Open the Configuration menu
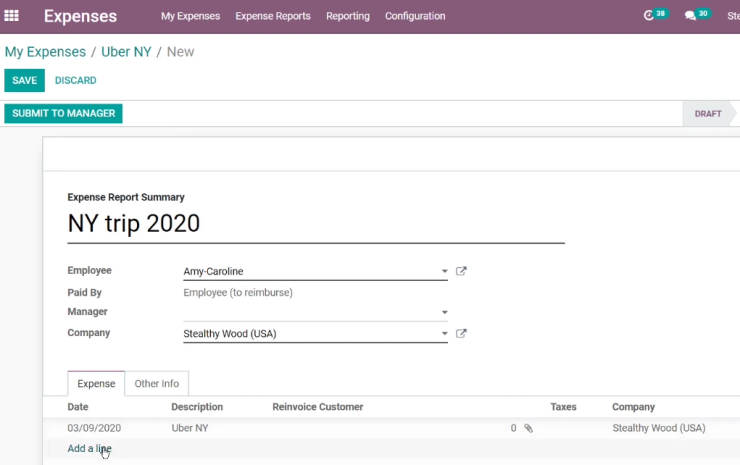Screen dimensions: 740x465 point(415,16)
